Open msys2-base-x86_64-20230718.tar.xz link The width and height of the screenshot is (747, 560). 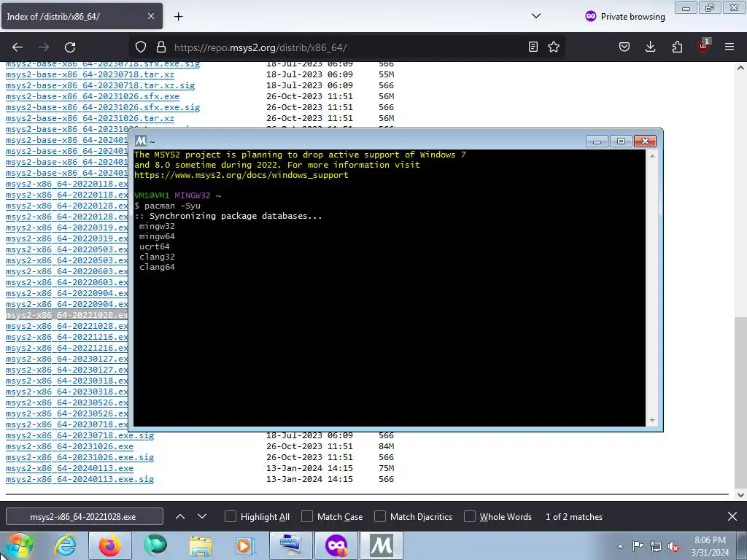point(90,74)
